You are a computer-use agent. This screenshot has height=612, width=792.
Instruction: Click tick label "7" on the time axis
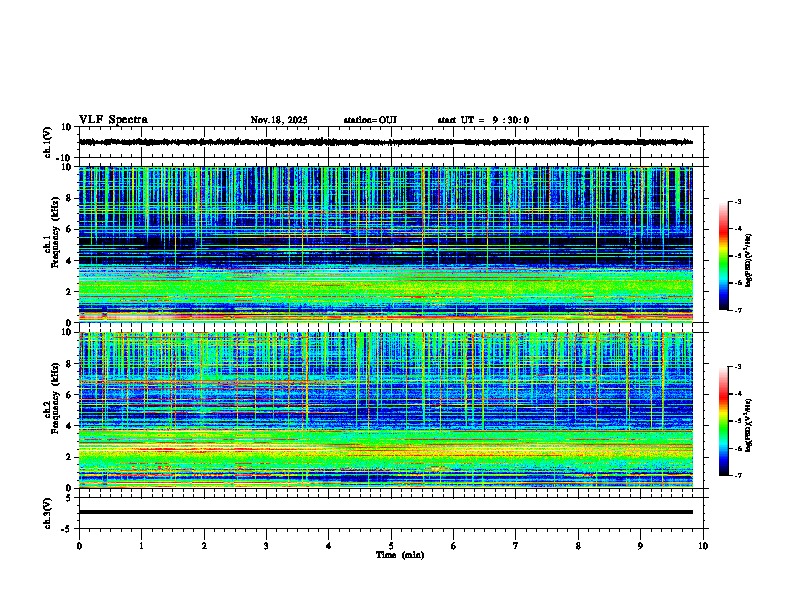coord(516,546)
